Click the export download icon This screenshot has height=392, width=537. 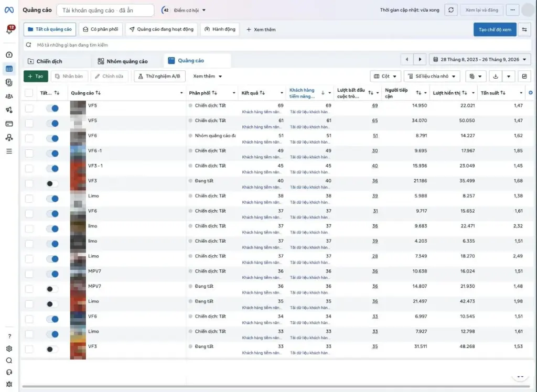(x=495, y=77)
